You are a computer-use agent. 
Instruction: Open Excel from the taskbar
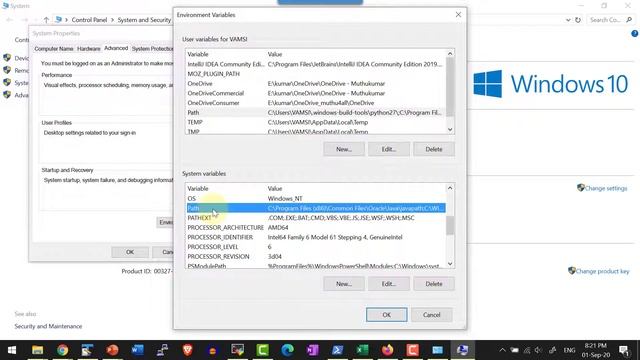[362, 350]
